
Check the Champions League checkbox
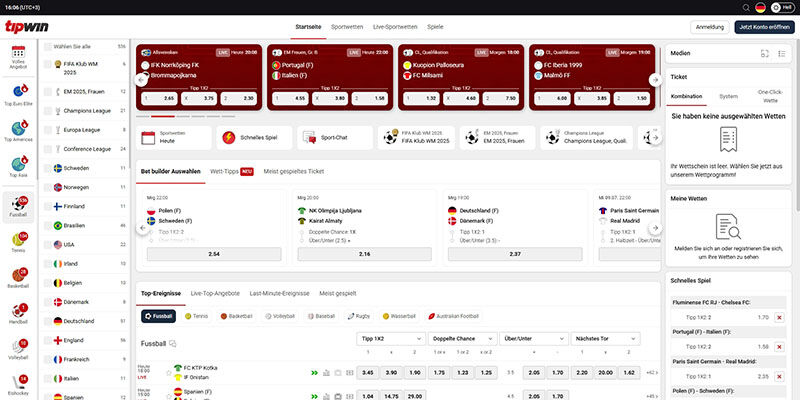click(x=47, y=111)
